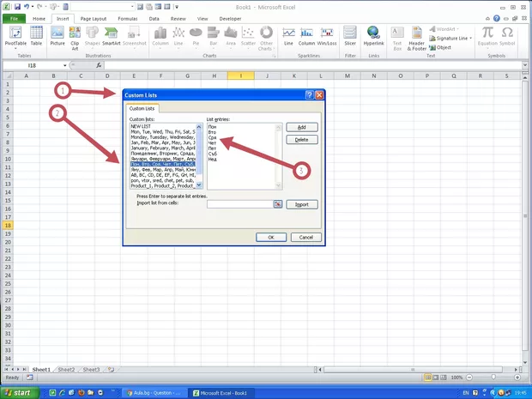Screen dimensions: 532x399
Task: Insert a PivotTable from the ribbon
Action: [x=15, y=36]
